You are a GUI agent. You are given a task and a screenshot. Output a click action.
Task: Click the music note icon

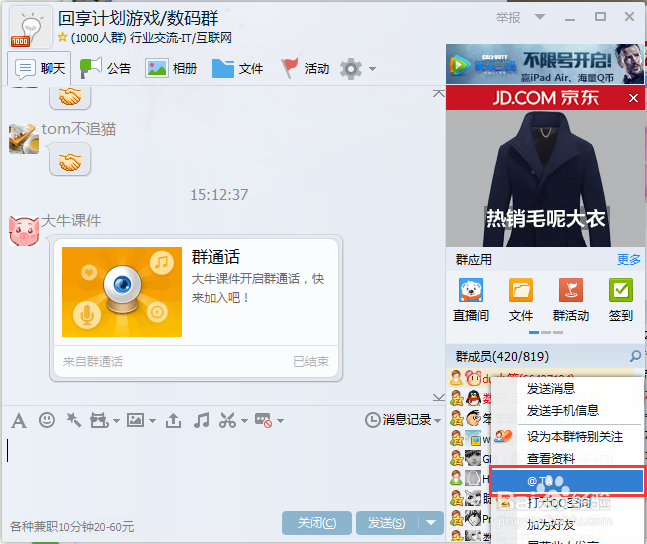(x=201, y=420)
